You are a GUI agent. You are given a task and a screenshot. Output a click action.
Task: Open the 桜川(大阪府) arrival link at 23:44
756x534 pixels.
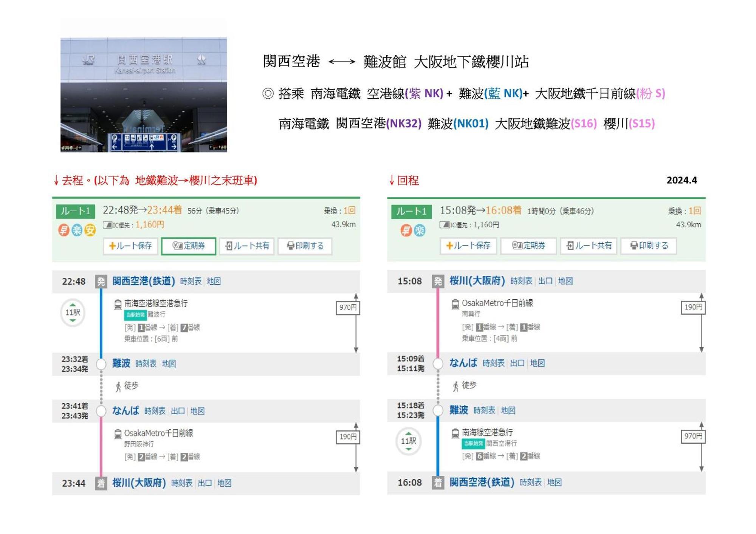[x=139, y=483]
